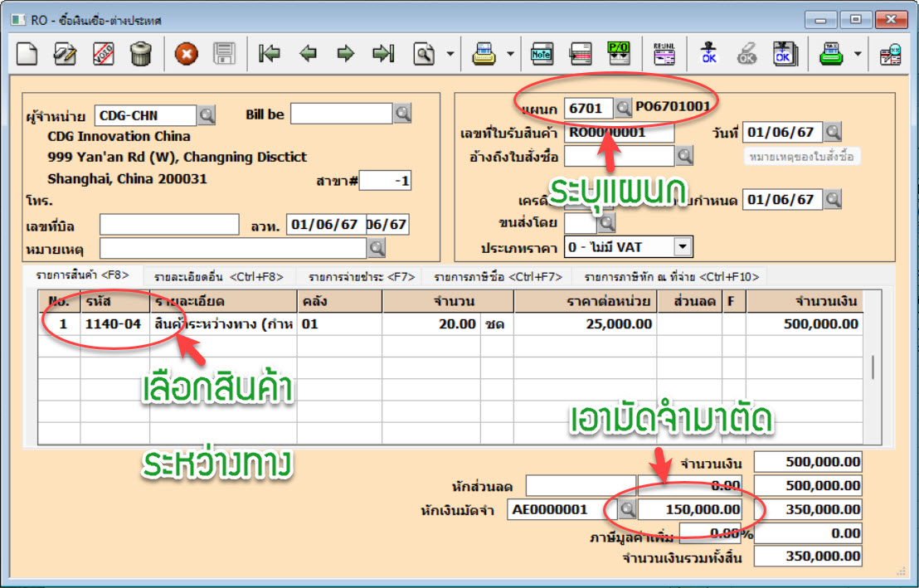The image size is (919, 588).
Task: Switch to the รายการจ่ายชำระ <F7> tab
Action: click(362, 277)
